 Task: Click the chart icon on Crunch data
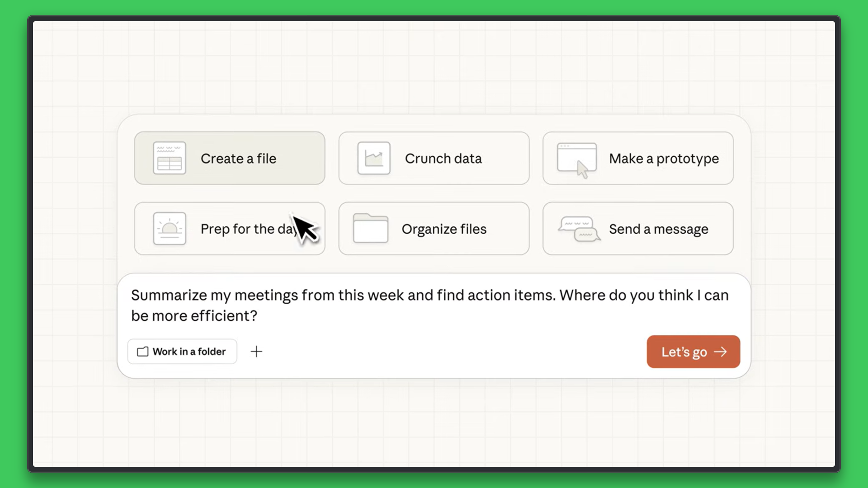[374, 158]
